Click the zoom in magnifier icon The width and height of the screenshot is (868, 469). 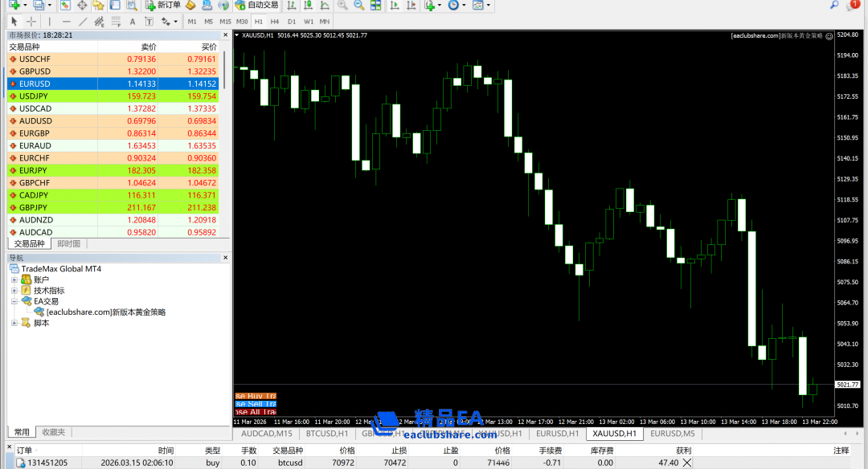[343, 6]
